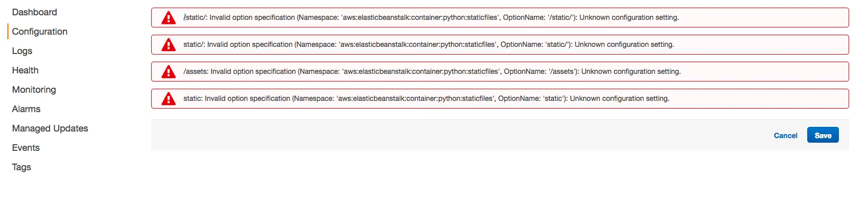Click the warning icon on 'static/:' error
The height and width of the screenshot is (212, 868).
(168, 45)
